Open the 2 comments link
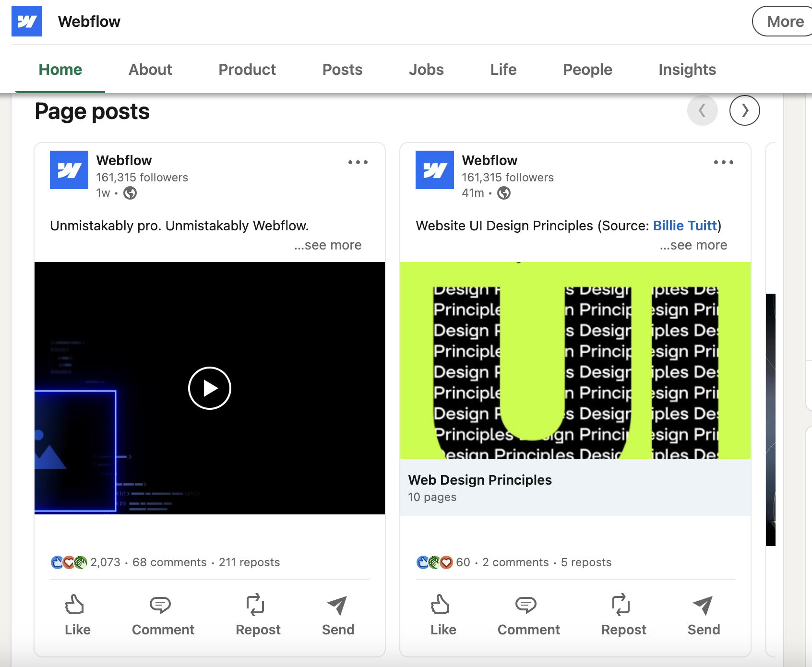The width and height of the screenshot is (812, 667). pyautogui.click(x=515, y=562)
